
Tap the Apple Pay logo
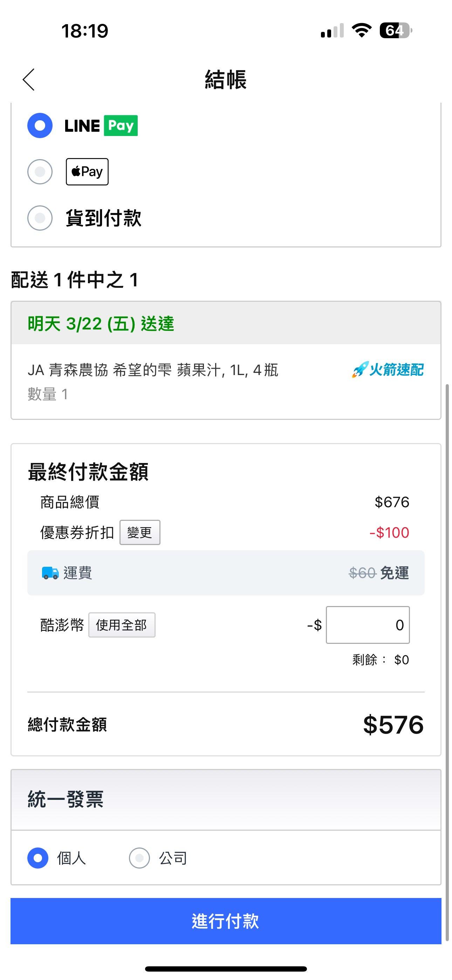click(x=87, y=172)
